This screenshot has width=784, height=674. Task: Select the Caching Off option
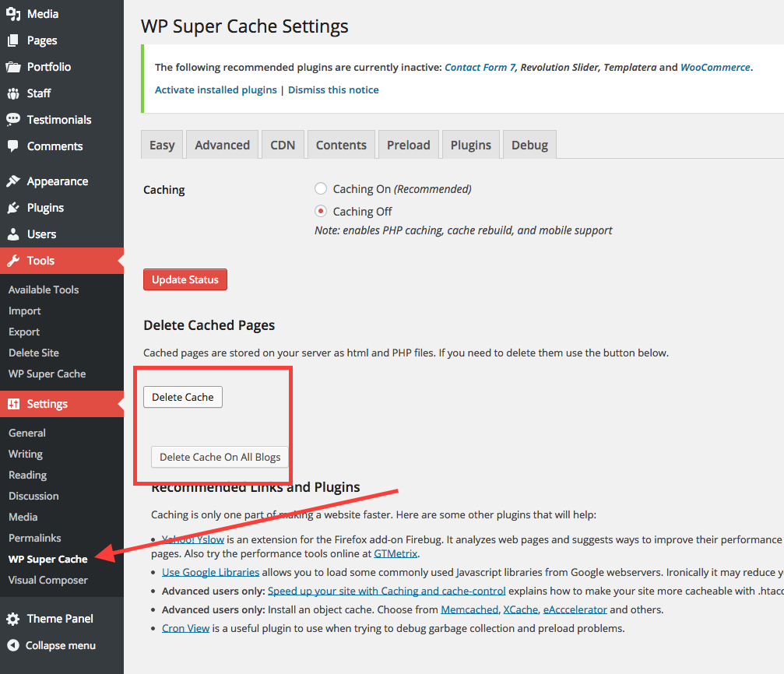pyautogui.click(x=320, y=211)
